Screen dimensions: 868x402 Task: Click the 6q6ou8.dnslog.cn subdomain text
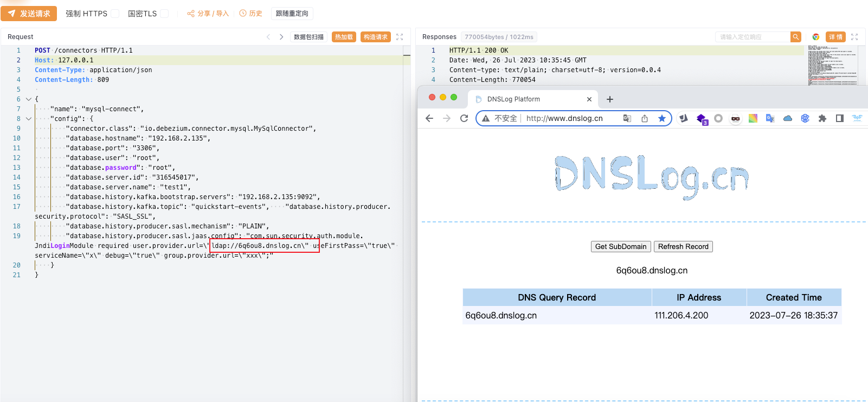(652, 270)
